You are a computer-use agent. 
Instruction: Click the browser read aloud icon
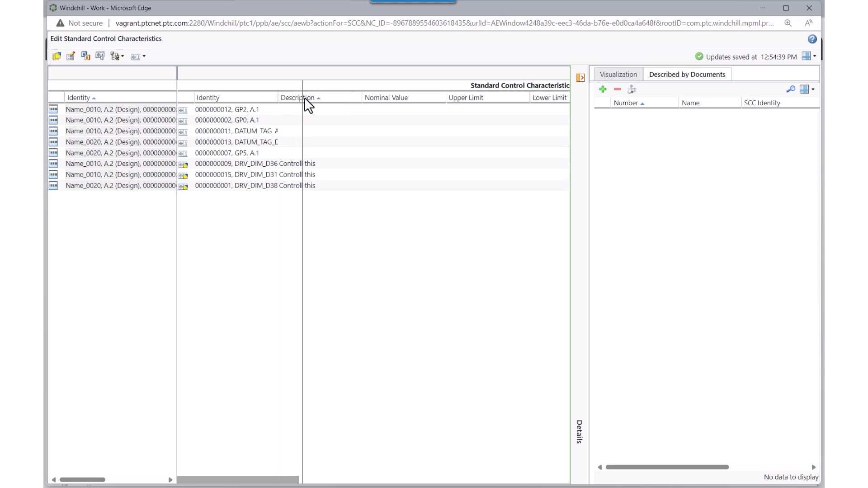808,23
